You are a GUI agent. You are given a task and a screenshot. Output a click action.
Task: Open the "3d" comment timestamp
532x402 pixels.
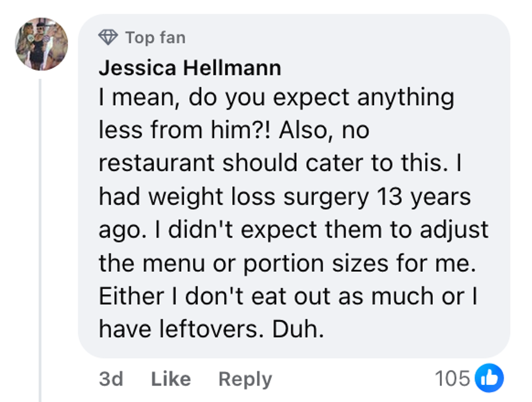[x=111, y=379]
